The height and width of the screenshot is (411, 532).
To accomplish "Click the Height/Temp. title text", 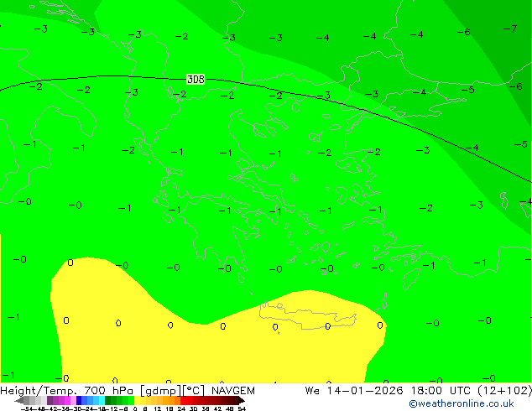I will click(x=39, y=391).
